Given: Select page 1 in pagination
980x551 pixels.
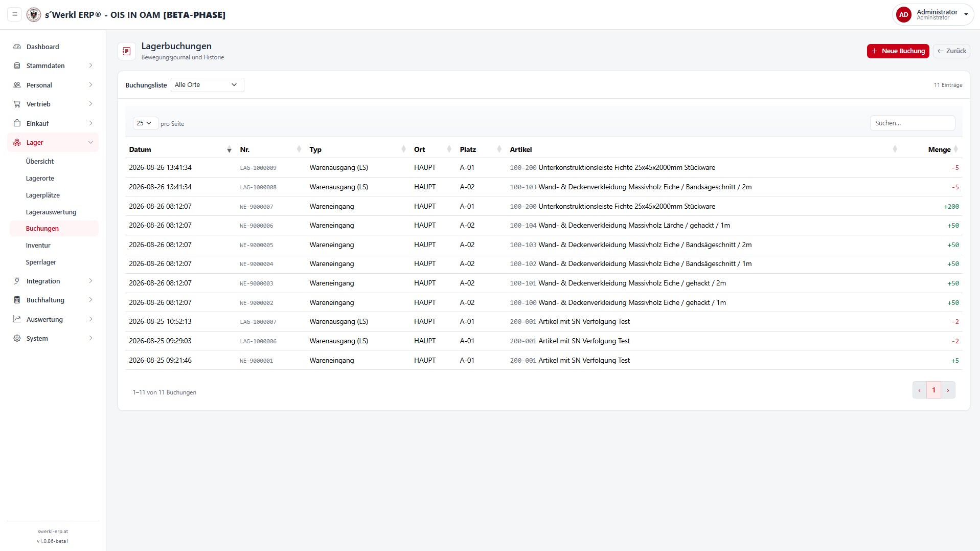Looking at the screenshot, I should pos(933,390).
